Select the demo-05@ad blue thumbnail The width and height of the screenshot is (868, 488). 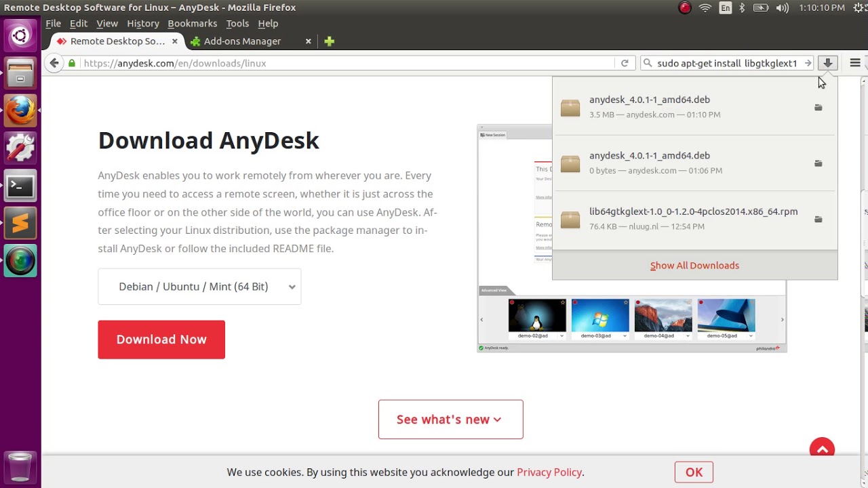(726, 315)
